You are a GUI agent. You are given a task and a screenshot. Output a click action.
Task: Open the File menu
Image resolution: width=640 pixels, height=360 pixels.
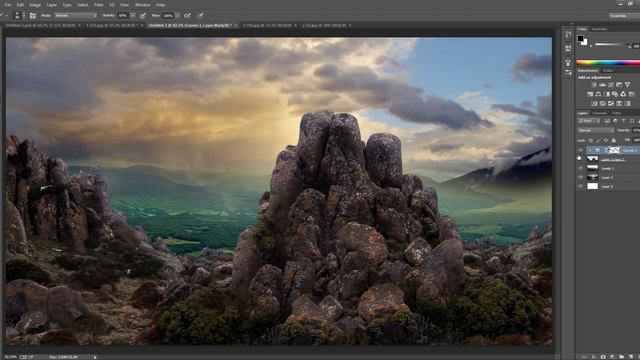point(8,5)
